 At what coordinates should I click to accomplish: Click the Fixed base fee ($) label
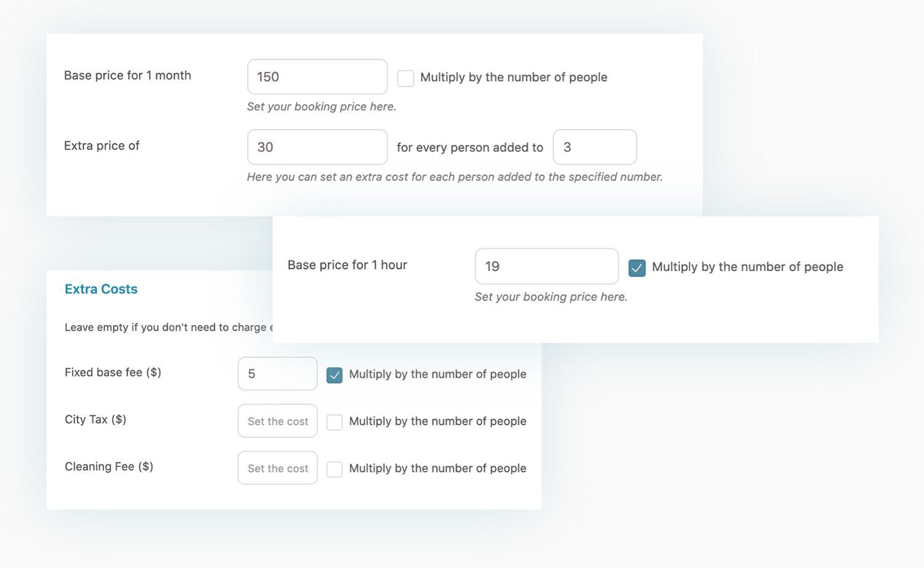coord(113,372)
